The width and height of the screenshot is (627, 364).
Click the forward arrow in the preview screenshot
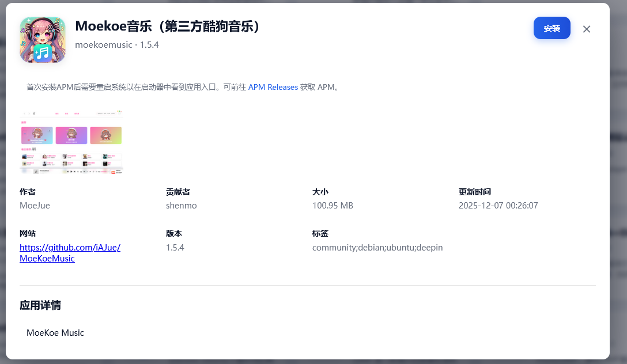(x=29, y=113)
